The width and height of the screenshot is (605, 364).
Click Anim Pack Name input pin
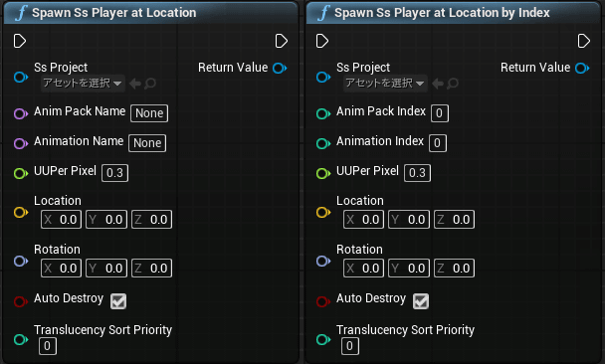point(21,113)
